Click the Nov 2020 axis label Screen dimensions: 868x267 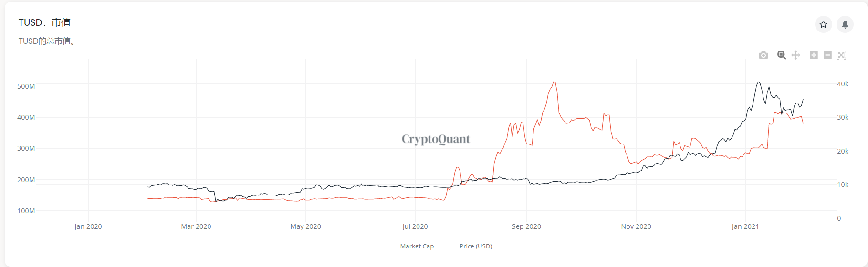point(636,226)
